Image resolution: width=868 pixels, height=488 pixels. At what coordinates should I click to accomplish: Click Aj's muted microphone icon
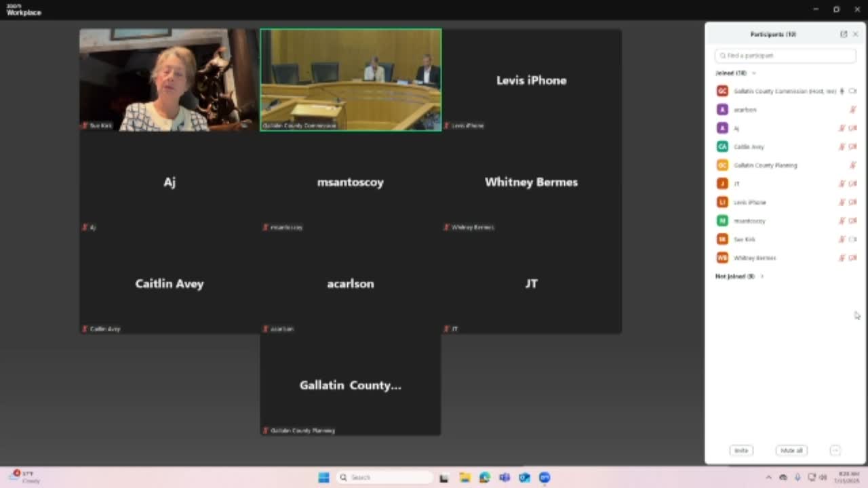coord(842,128)
